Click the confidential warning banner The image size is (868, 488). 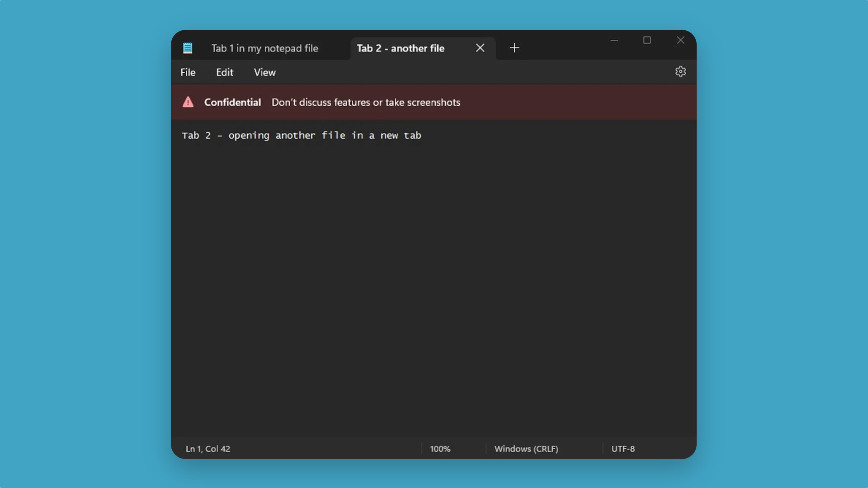pyautogui.click(x=434, y=102)
